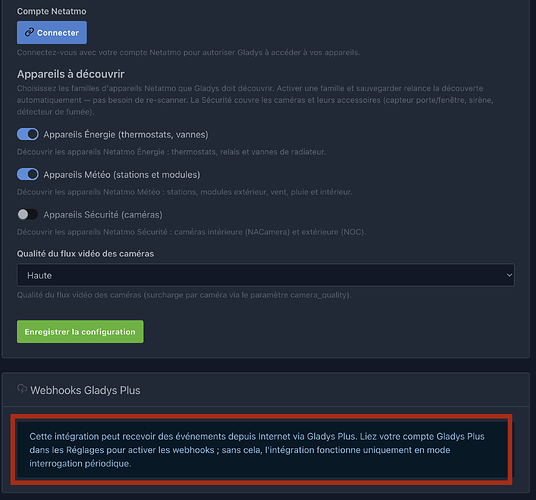Enable the Appareils Sécurité (caméras) switch

(x=28, y=214)
